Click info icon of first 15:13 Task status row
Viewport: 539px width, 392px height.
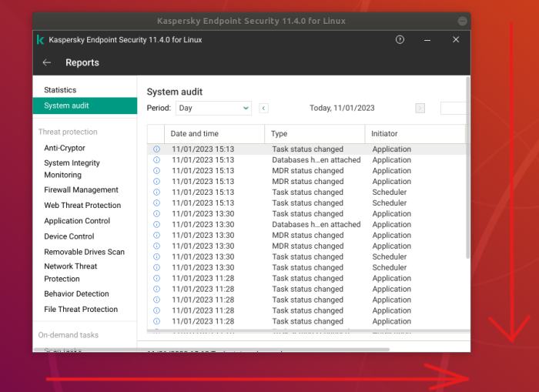(156, 149)
